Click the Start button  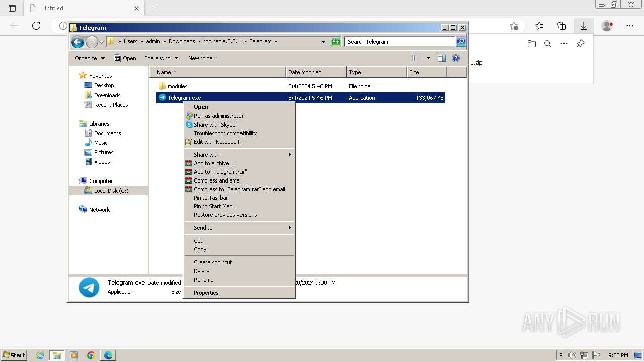point(14,355)
